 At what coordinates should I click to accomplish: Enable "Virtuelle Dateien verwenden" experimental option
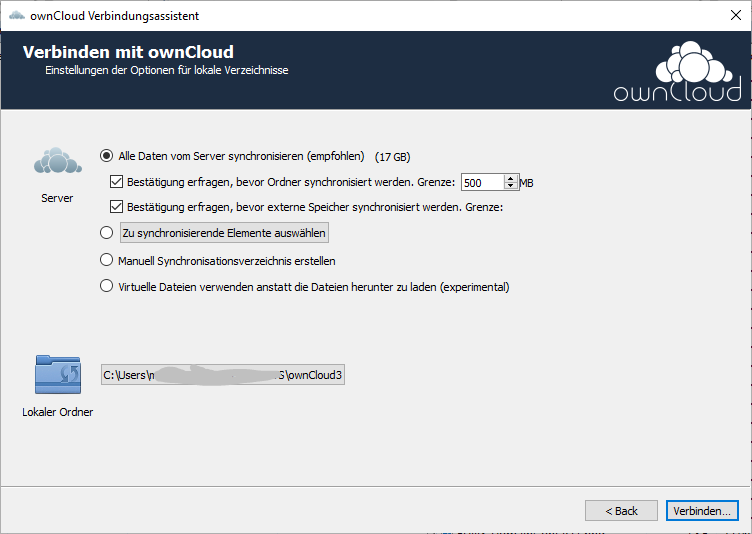click(107, 287)
